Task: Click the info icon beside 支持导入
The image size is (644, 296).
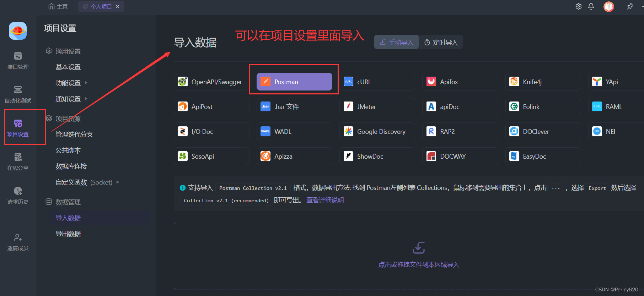Action: [183, 188]
